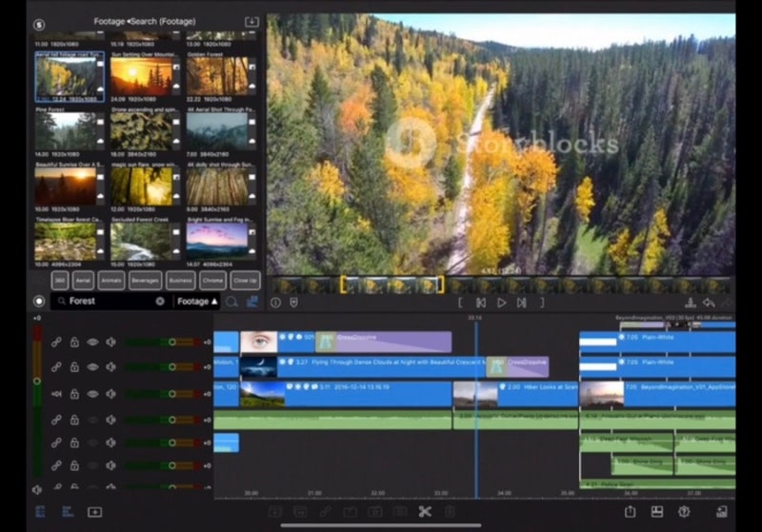762x532 pixels.
Task: Select the Police Siren audio clip
Action: click(x=657, y=484)
